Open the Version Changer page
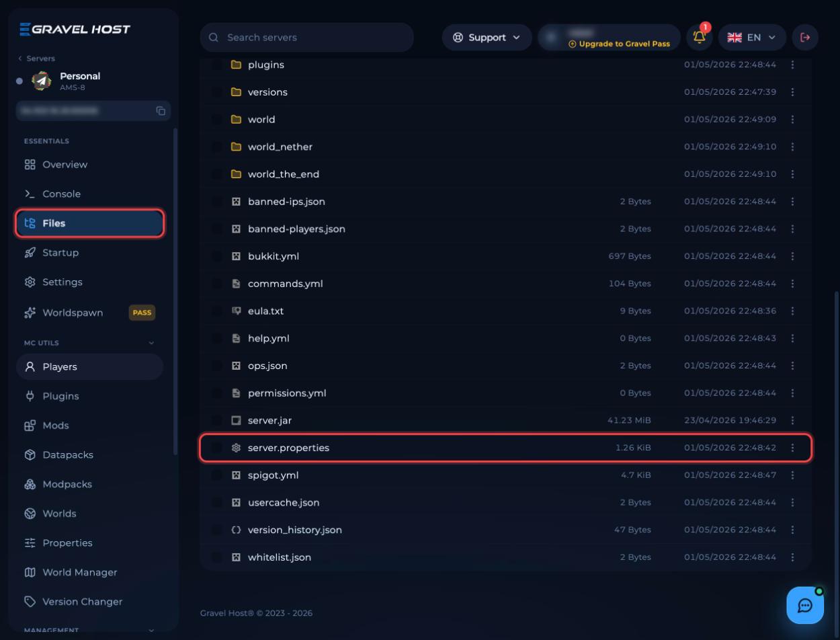This screenshot has width=840, height=640. [x=89, y=602]
